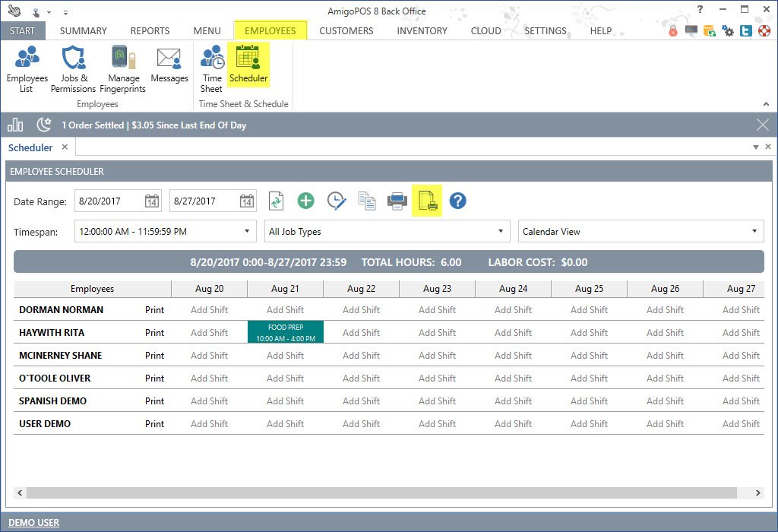Open Manage Fingerprints

click(x=123, y=68)
